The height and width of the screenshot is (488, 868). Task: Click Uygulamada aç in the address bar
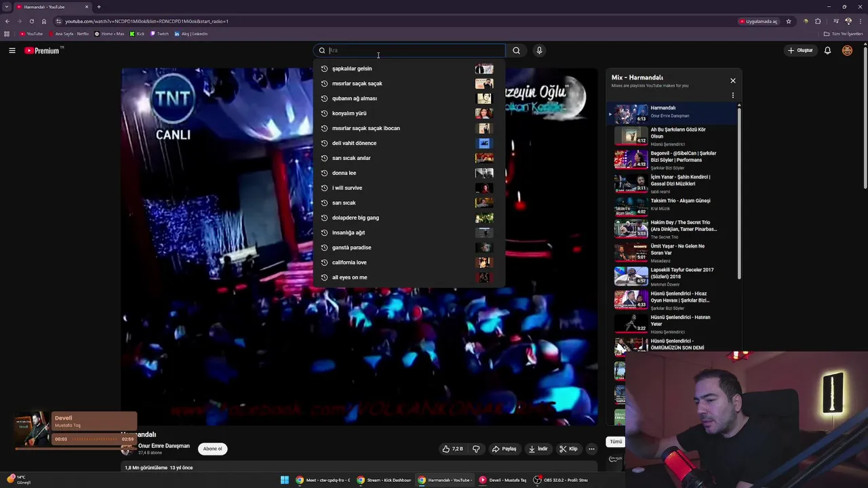pos(758,21)
